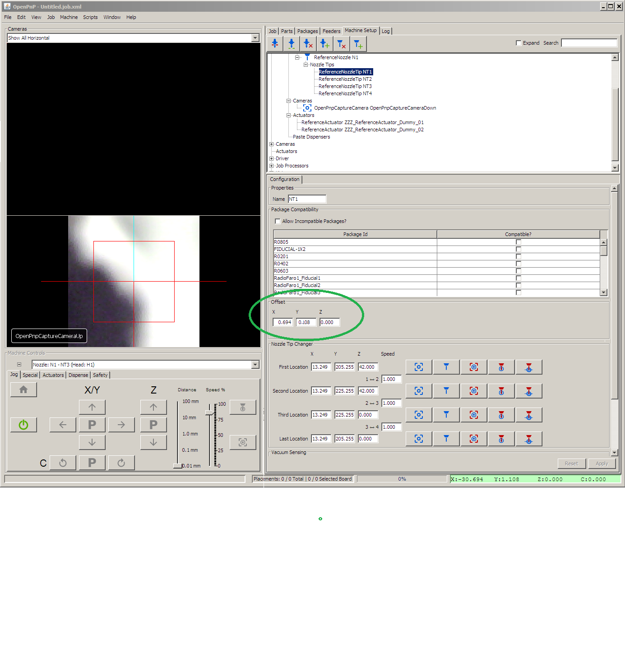Viewport: 625px width, 672px height.
Task: Click the nozzle with red X toolbar button
Action: click(308, 44)
